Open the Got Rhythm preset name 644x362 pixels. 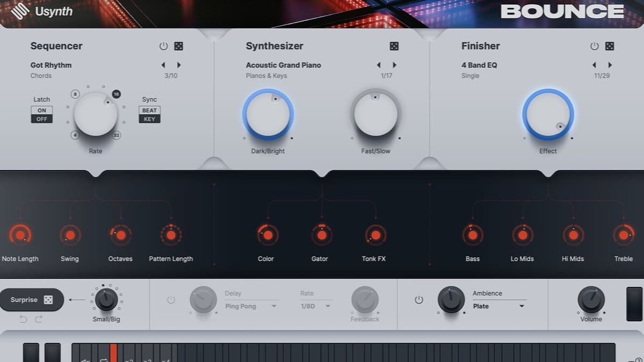(51, 65)
